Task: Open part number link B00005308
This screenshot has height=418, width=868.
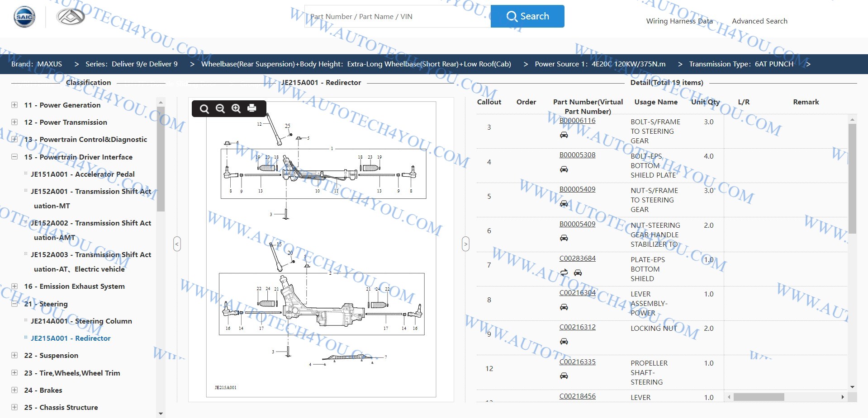Action: (577, 155)
